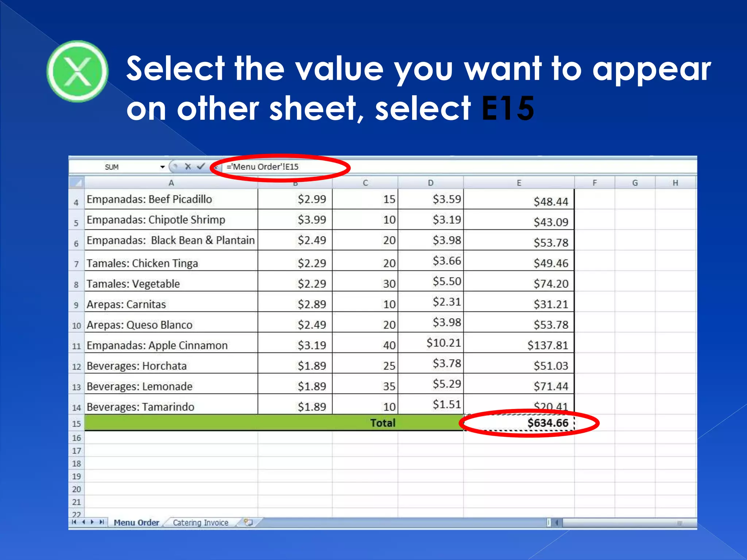
Task: Go to last sheet navigation arrow
Action: click(102, 522)
